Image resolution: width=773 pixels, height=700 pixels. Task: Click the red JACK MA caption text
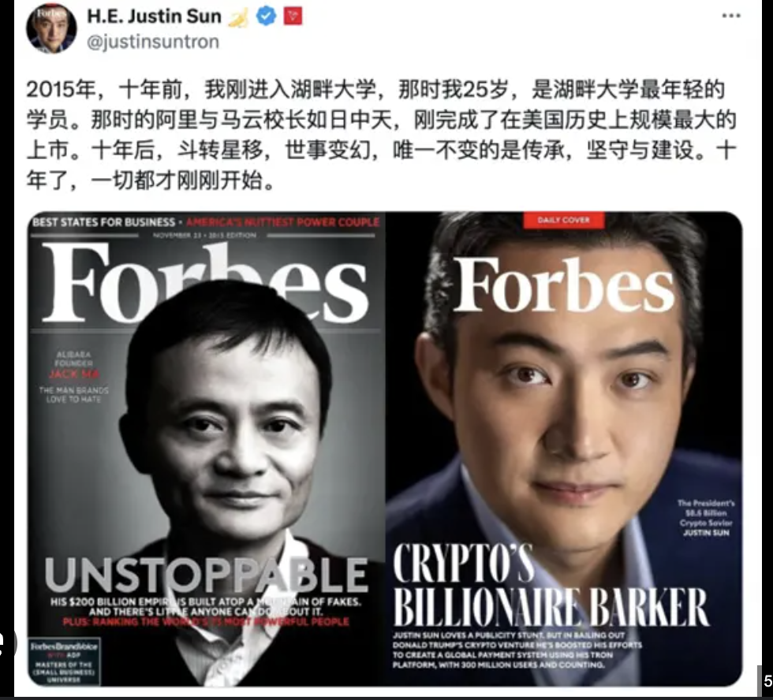[74, 374]
